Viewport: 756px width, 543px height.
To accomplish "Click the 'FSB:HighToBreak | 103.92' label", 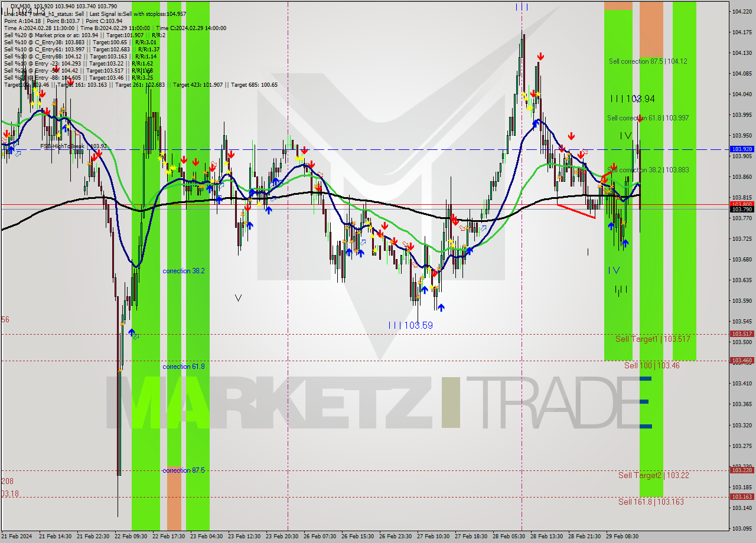I will [73, 146].
